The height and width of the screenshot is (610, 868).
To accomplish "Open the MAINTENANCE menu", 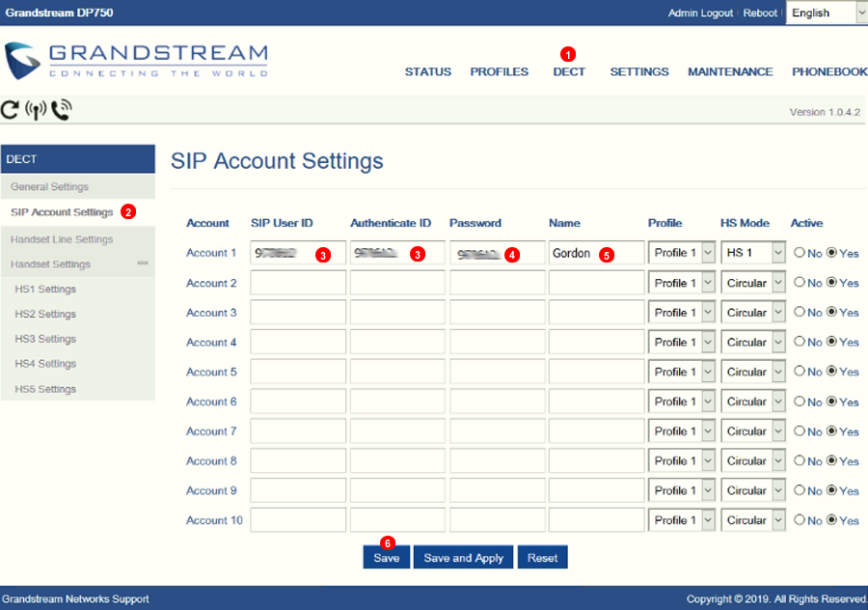I will pos(730,71).
